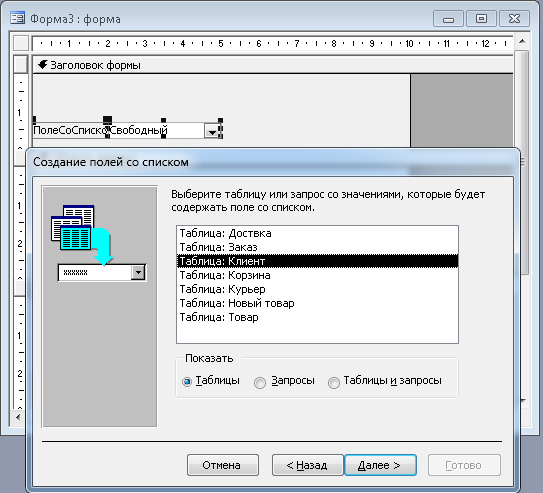Close the Форма3 window
This screenshot has width=543, height=493.
(514, 19)
